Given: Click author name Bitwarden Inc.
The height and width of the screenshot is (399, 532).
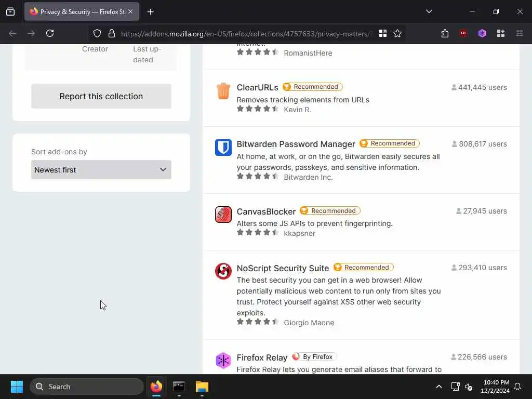Looking at the screenshot, I should pos(308,177).
